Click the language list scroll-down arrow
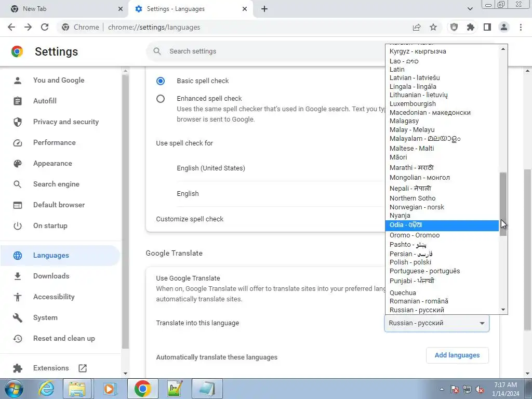Screen dimensions: 532x399 (503, 310)
